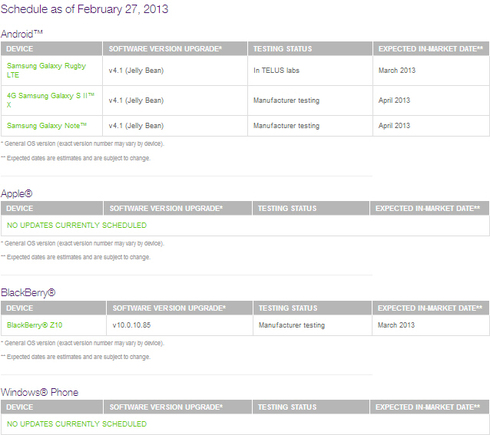Click the Windows Phone Device column header
Viewport: 490px width, 435px height.
coord(52,407)
